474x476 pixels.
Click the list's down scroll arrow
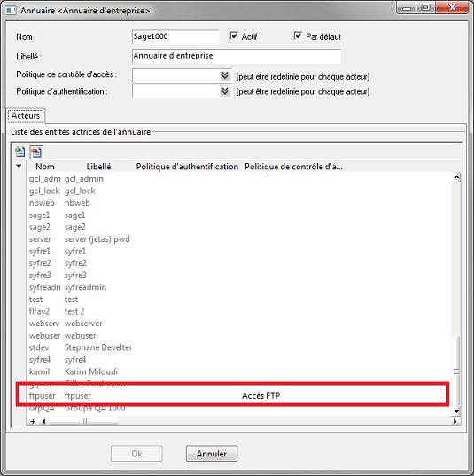456,411
